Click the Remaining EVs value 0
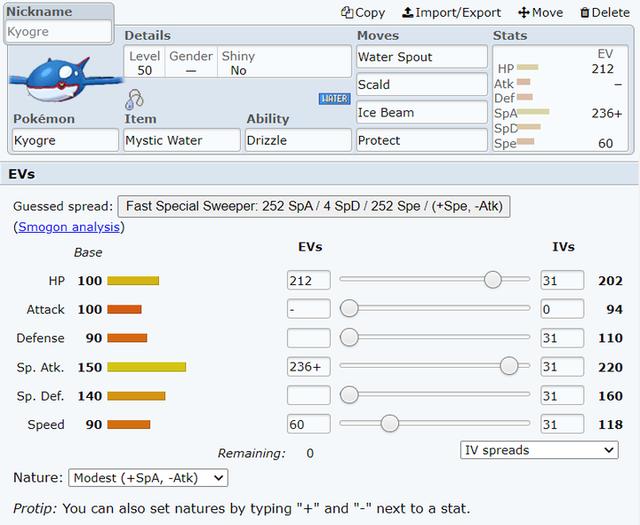 310,453
